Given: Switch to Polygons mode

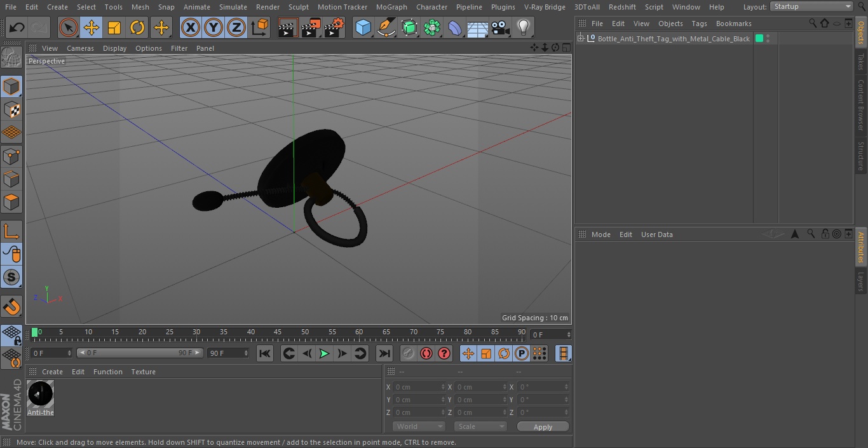Looking at the screenshot, I should [x=11, y=203].
